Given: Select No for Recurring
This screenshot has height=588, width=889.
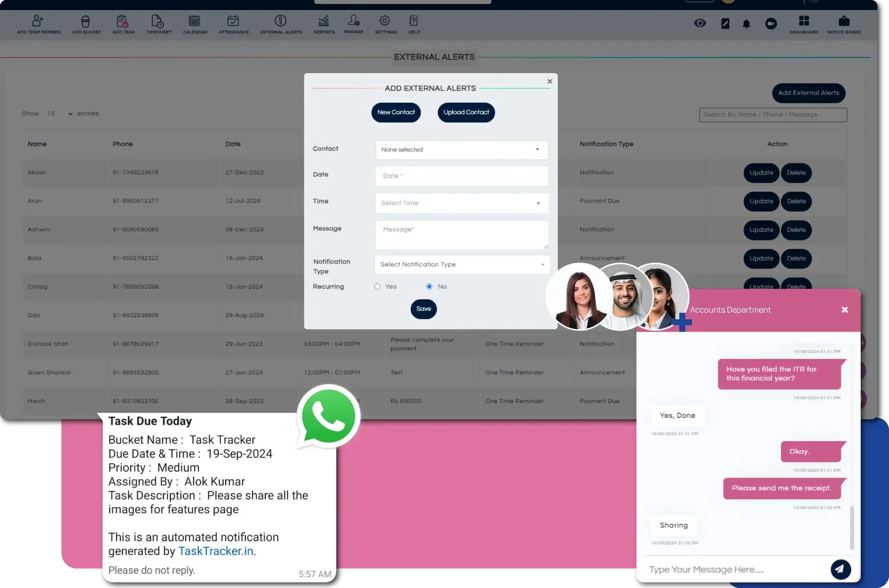Looking at the screenshot, I should click(429, 287).
